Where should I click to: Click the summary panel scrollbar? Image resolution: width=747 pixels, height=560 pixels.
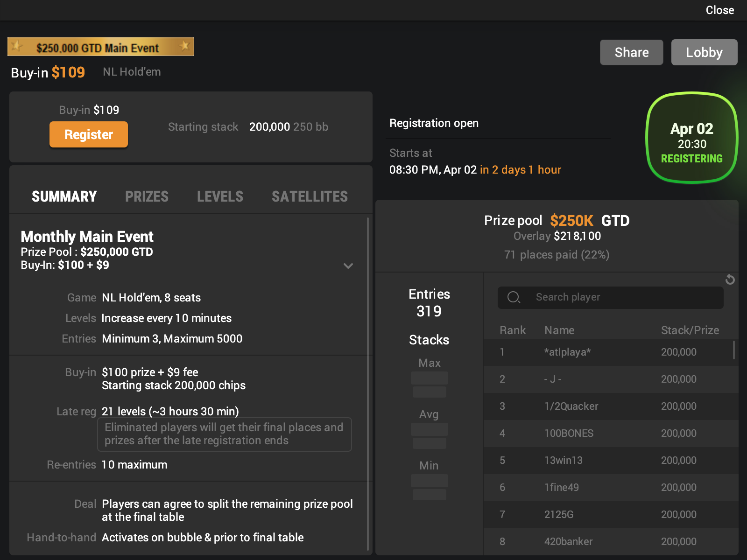(368, 383)
